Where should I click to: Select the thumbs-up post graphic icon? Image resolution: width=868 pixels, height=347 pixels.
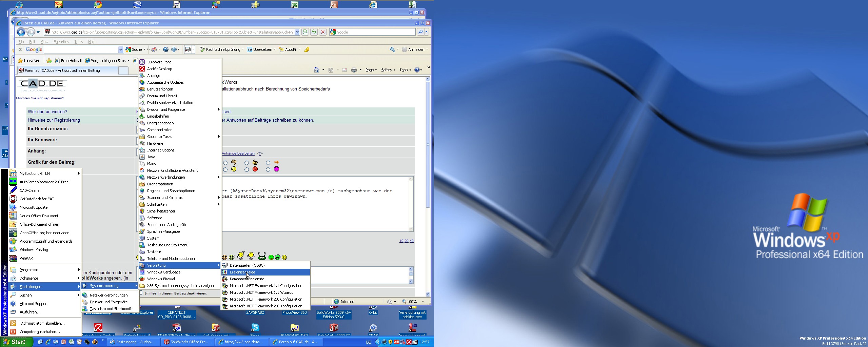click(255, 162)
